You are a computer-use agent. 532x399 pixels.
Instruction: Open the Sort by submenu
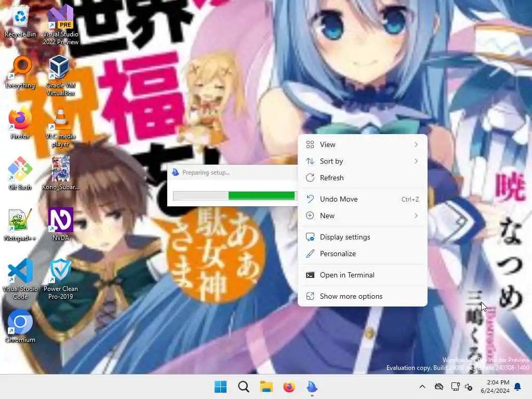362,161
